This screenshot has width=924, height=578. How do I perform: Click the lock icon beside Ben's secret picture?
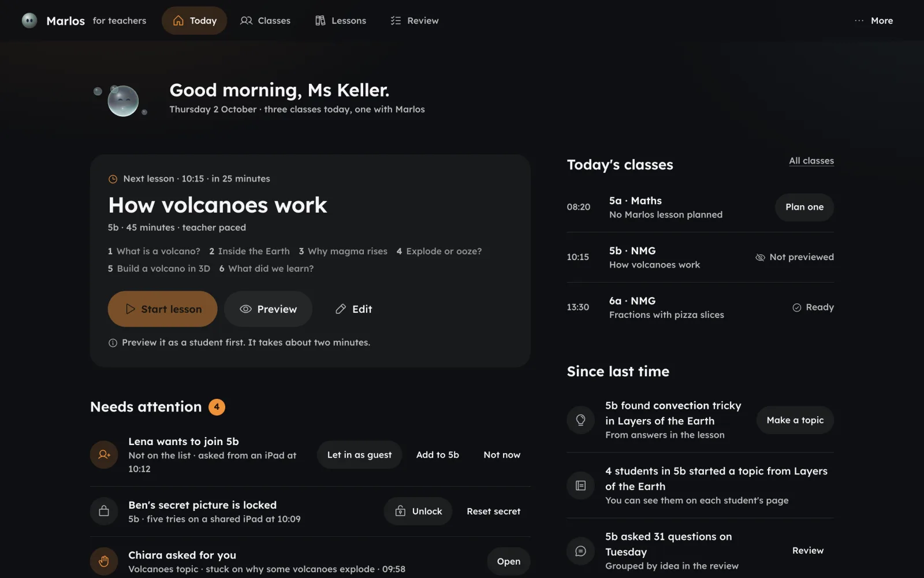(x=104, y=512)
